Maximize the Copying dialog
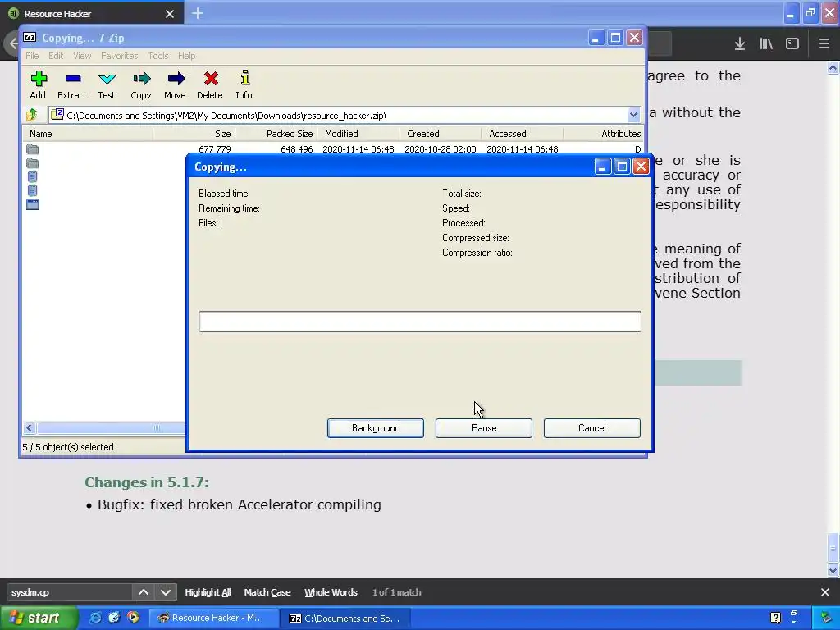This screenshot has height=630, width=840. (x=622, y=167)
